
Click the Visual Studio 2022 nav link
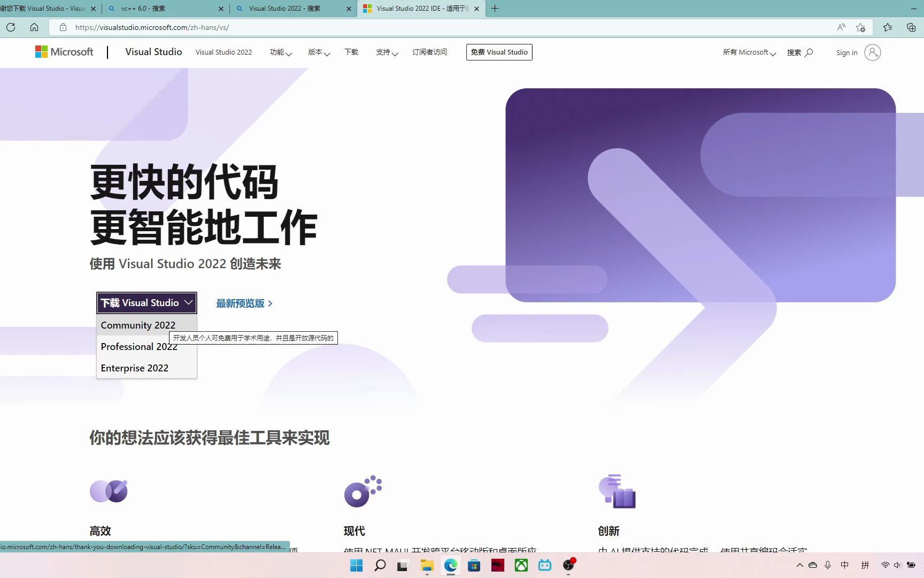[x=224, y=52]
